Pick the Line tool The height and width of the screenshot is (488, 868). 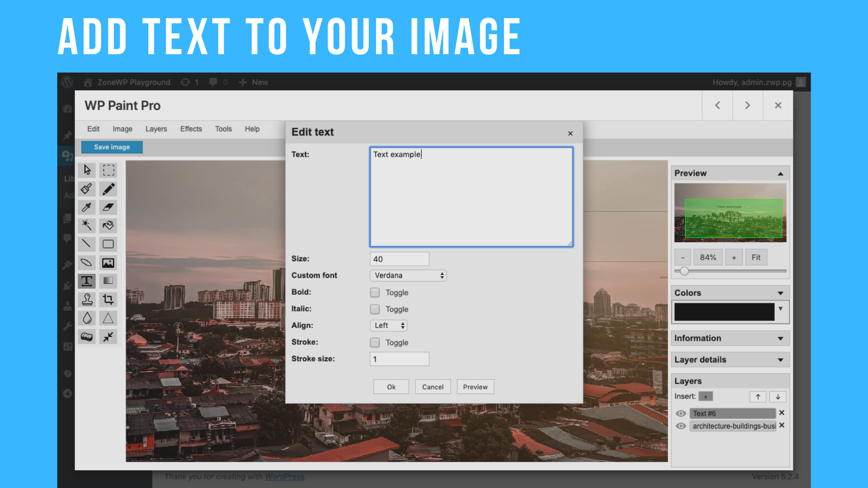point(87,244)
